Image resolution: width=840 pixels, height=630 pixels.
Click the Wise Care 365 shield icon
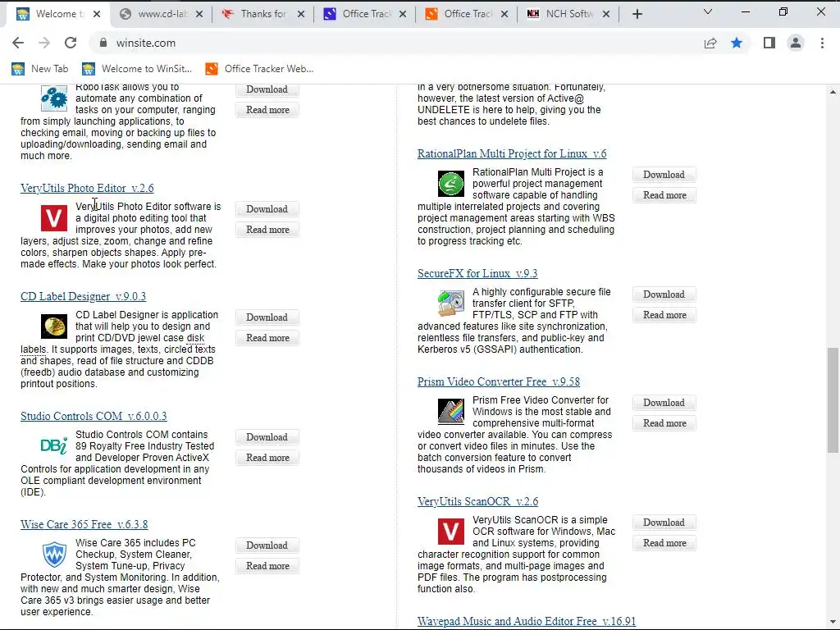pos(54,554)
